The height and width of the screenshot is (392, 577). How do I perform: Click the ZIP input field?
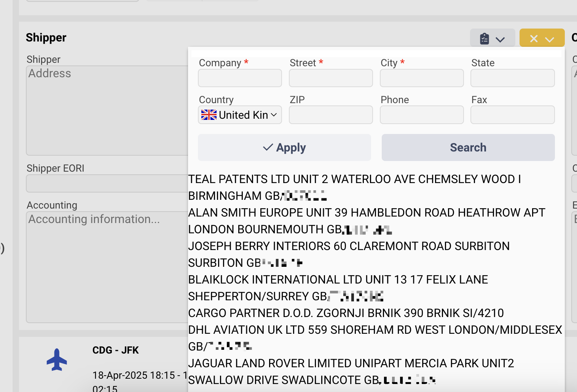(330, 115)
